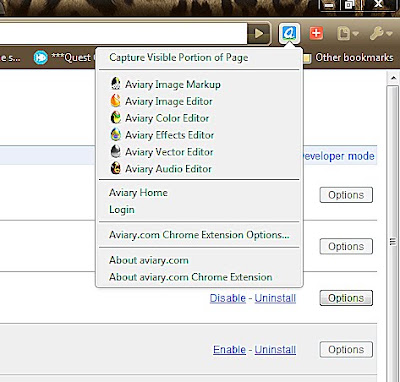Choose Aviary Image Markup text entry
This screenshot has width=400, height=382.
pos(173,84)
